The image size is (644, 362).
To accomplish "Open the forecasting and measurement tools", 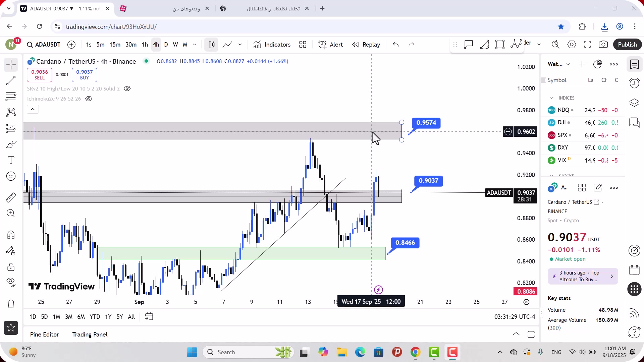I will coord(11,128).
